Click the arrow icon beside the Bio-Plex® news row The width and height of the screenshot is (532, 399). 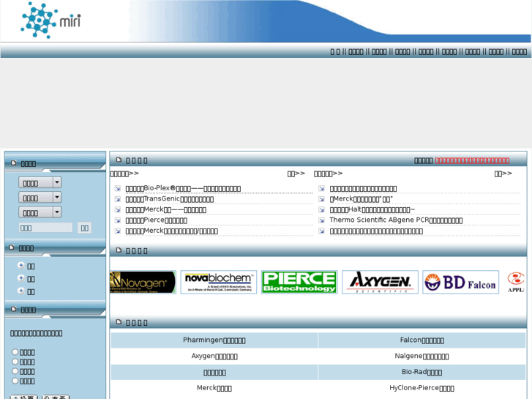tap(118, 188)
